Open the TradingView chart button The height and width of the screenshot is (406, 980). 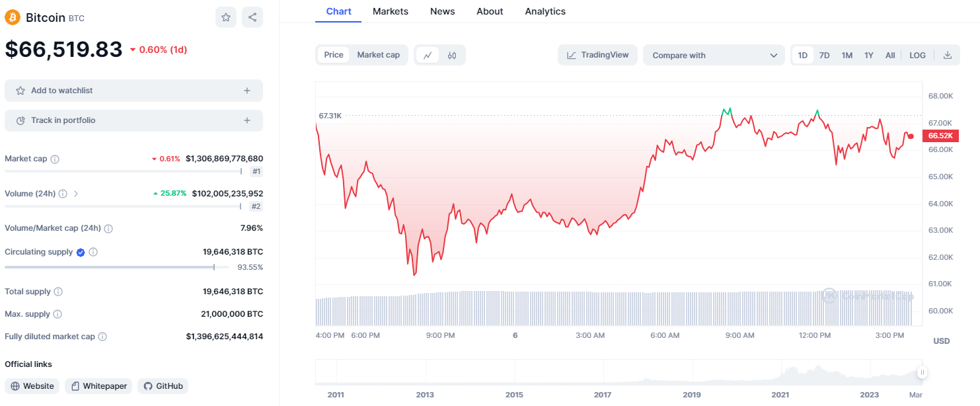[597, 55]
